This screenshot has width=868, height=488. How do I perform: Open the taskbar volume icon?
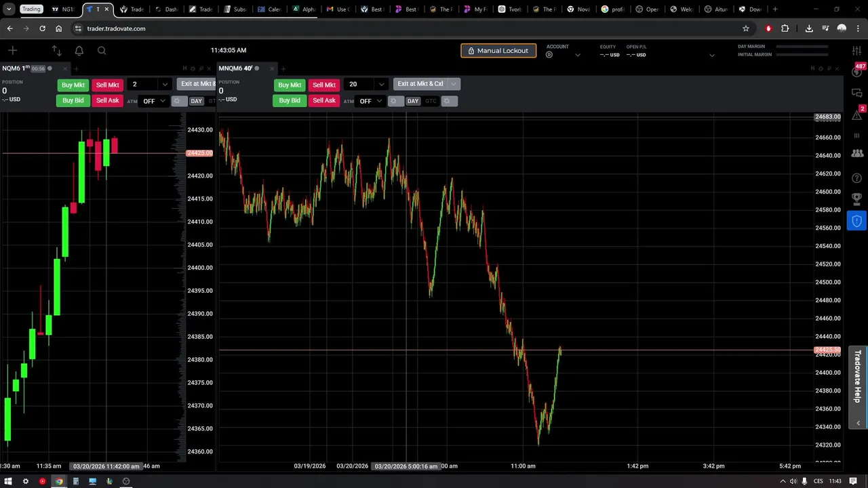click(793, 481)
